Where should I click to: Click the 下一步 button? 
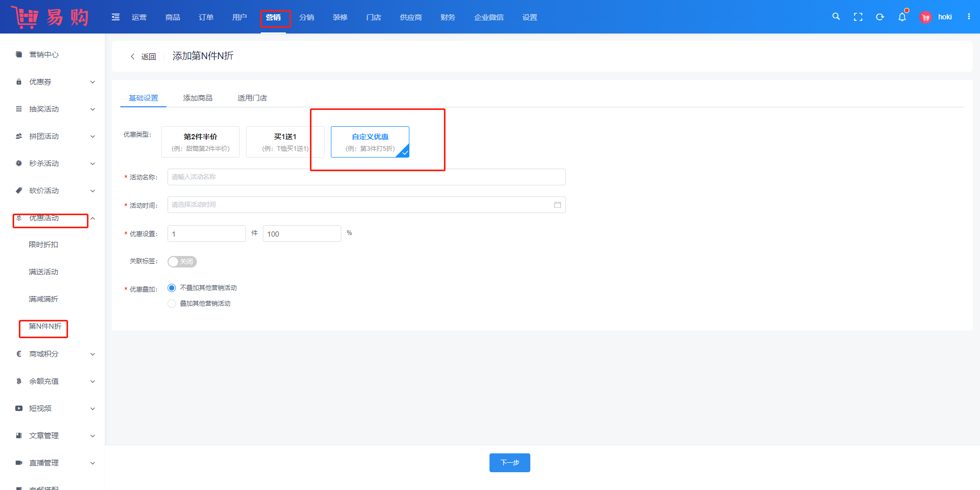tap(509, 463)
